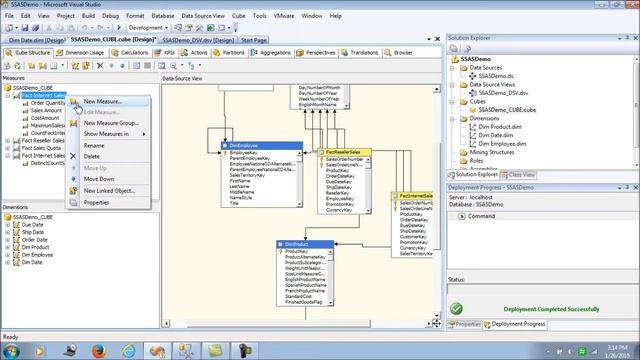Switch to the Calculations tab
This screenshot has width=640, height=360.
pyautogui.click(x=130, y=53)
